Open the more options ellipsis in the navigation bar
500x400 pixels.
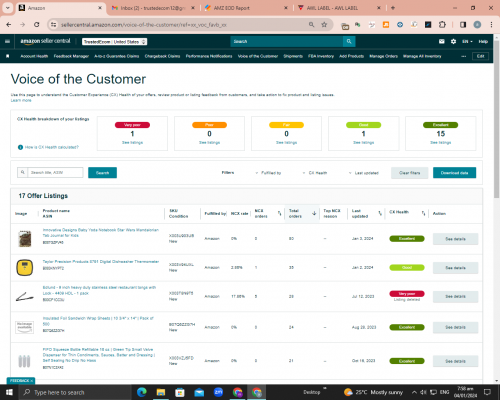point(463,56)
